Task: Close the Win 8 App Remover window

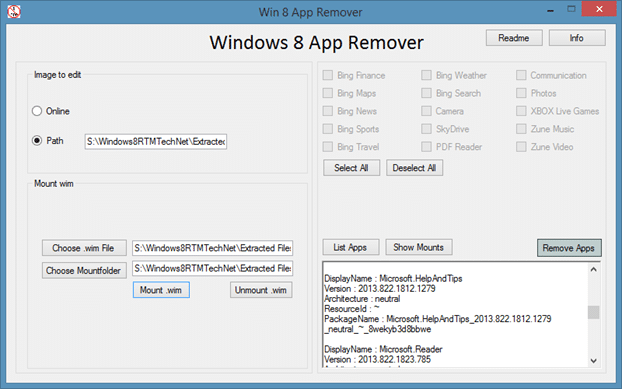Action: click(x=599, y=9)
